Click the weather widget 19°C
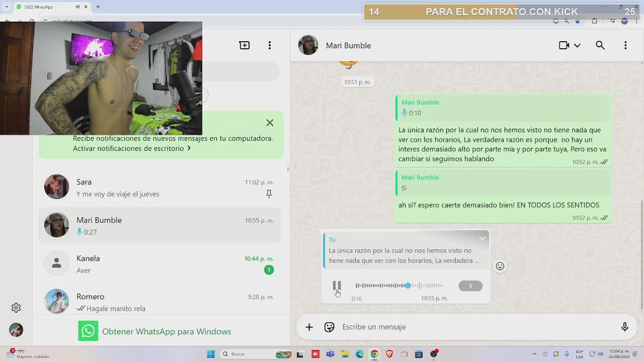The height and width of the screenshot is (362, 644). (28, 354)
